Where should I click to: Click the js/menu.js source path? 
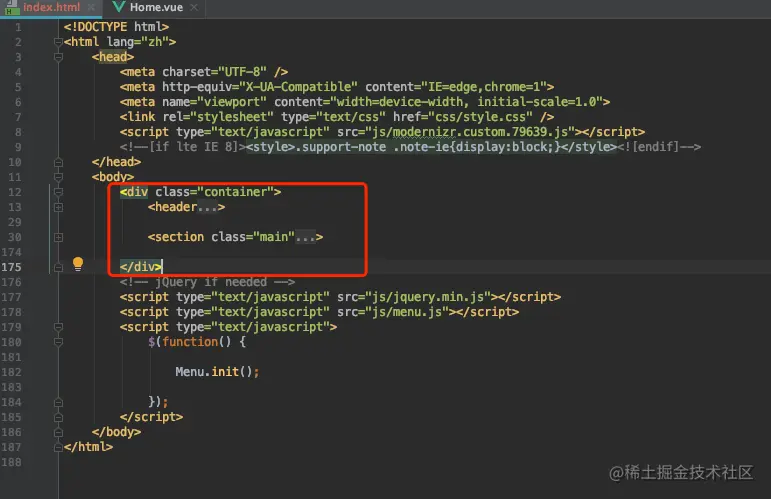click(407, 312)
